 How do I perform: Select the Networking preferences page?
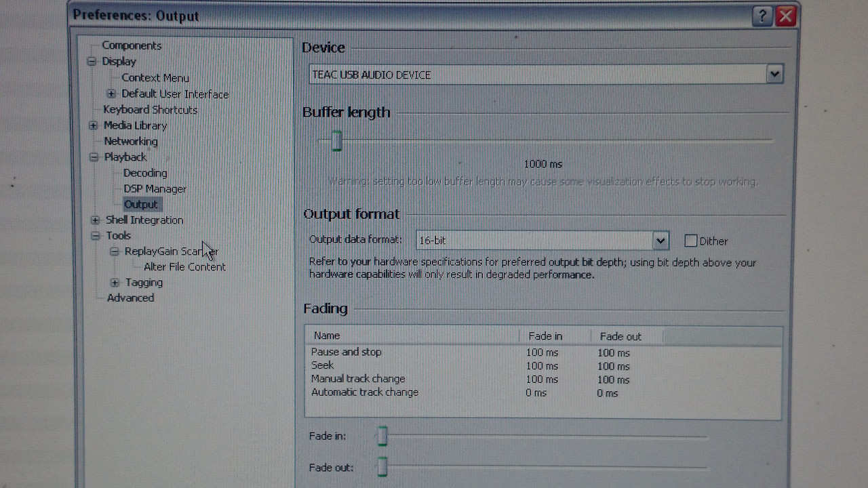click(130, 141)
